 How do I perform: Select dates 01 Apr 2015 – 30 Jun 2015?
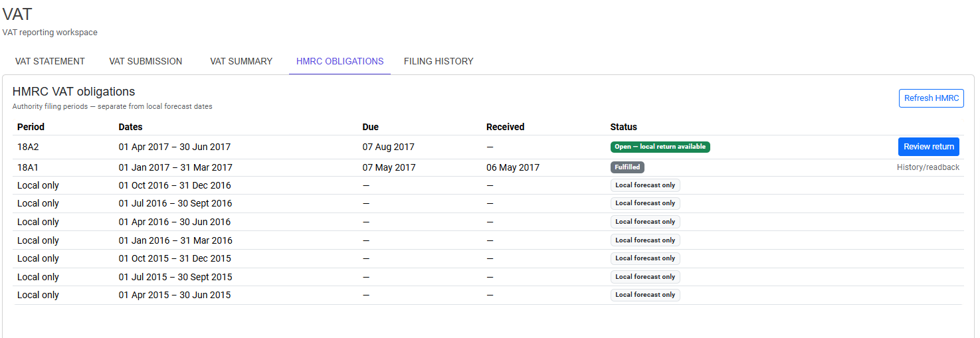[x=175, y=295]
